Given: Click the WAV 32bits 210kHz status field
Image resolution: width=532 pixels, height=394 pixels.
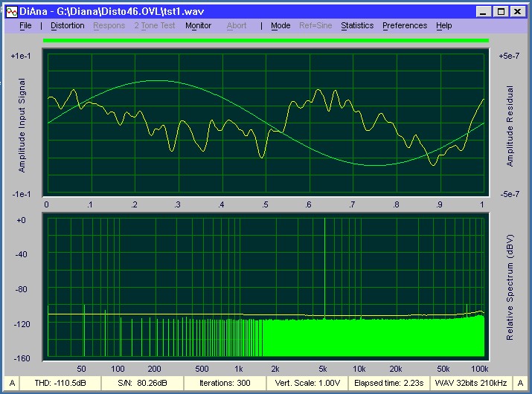Looking at the screenshot, I should [x=471, y=383].
